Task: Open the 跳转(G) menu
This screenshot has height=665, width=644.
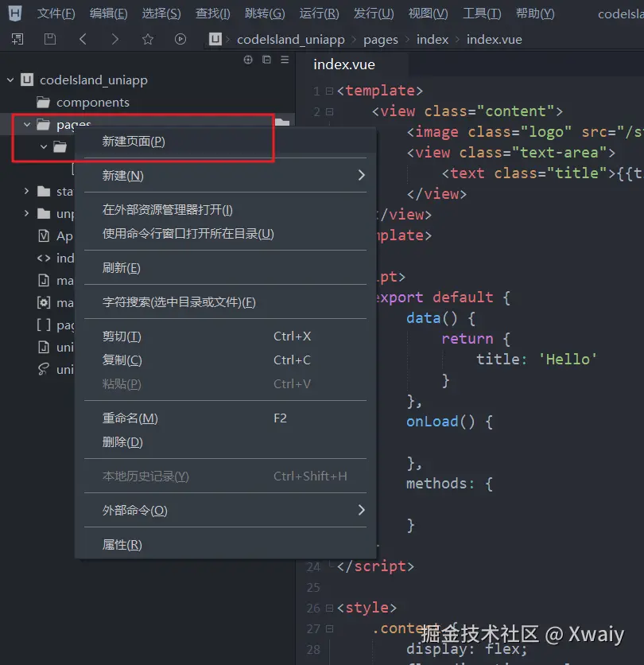Action: (265, 14)
